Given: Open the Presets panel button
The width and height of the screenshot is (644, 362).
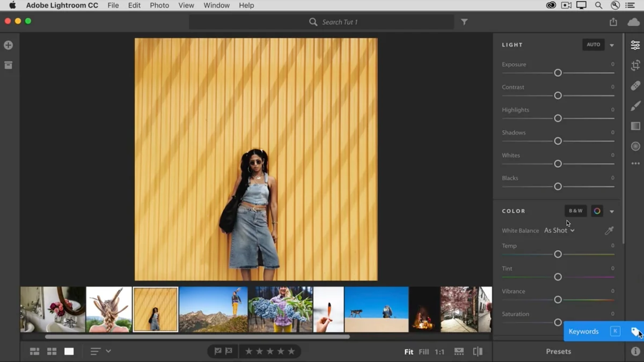Looking at the screenshot, I should tap(559, 352).
